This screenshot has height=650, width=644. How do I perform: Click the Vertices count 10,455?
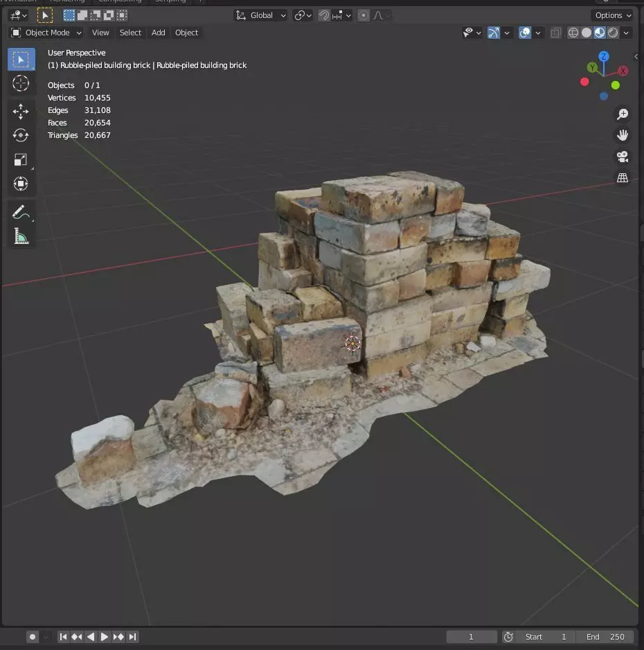98,98
